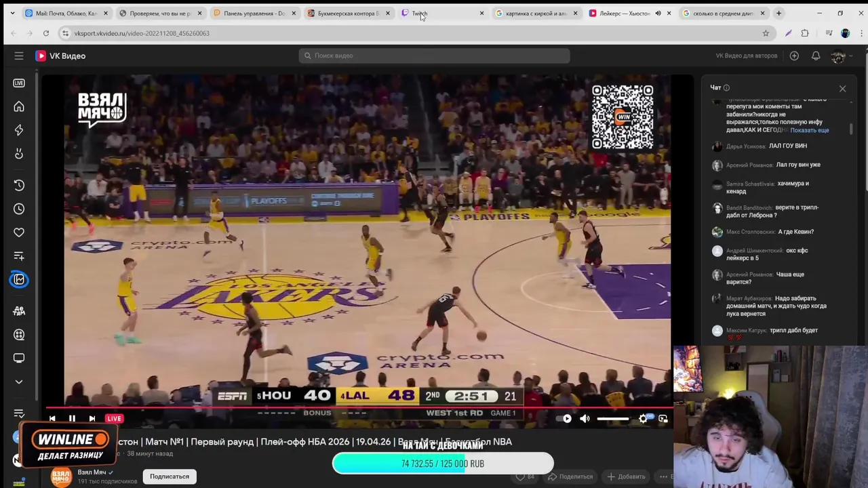Mute the audio on Лейкерс tab
868x488 pixels.
(x=657, y=13)
